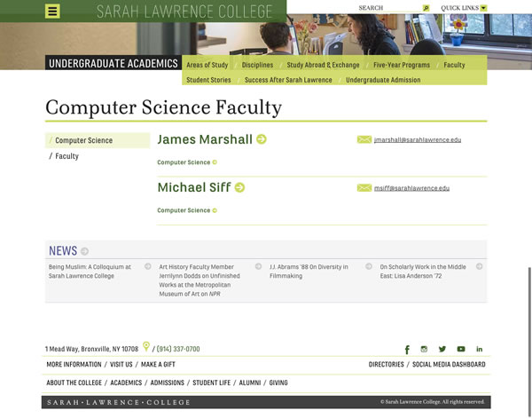The image size is (532, 418).
Task: Click the envelope icon for msiff email
Action: (x=364, y=188)
